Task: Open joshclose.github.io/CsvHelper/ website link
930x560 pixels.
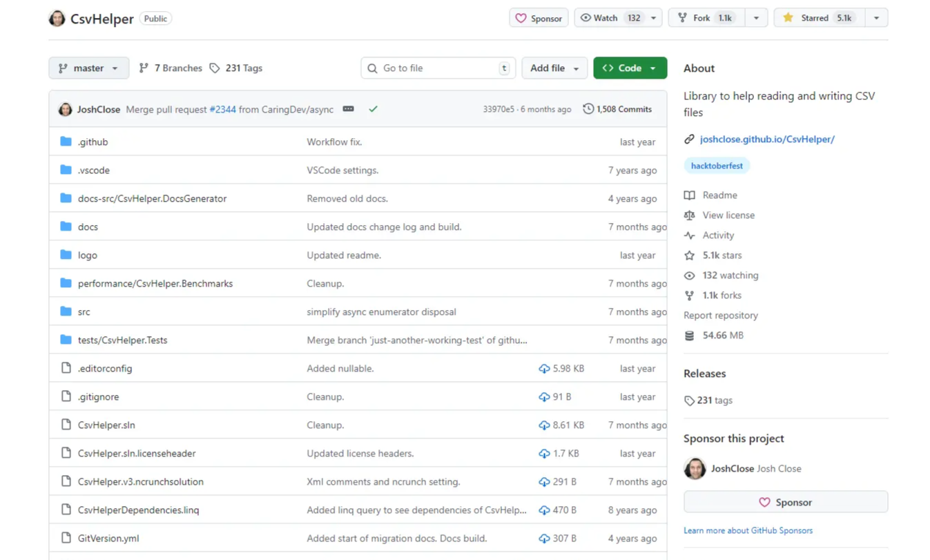Action: [x=766, y=139]
